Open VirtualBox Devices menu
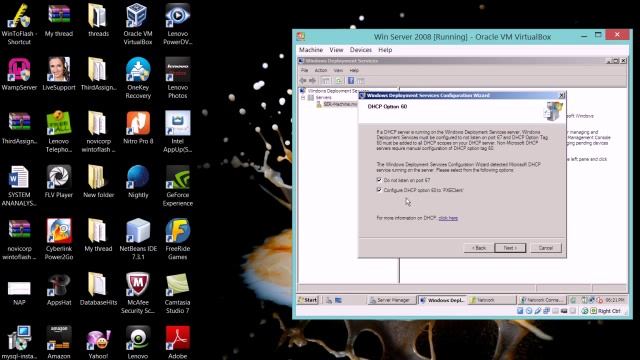 click(361, 50)
